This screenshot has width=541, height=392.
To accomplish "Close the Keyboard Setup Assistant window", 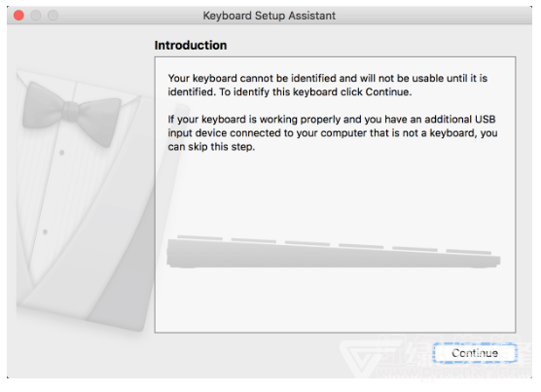I will point(18,16).
